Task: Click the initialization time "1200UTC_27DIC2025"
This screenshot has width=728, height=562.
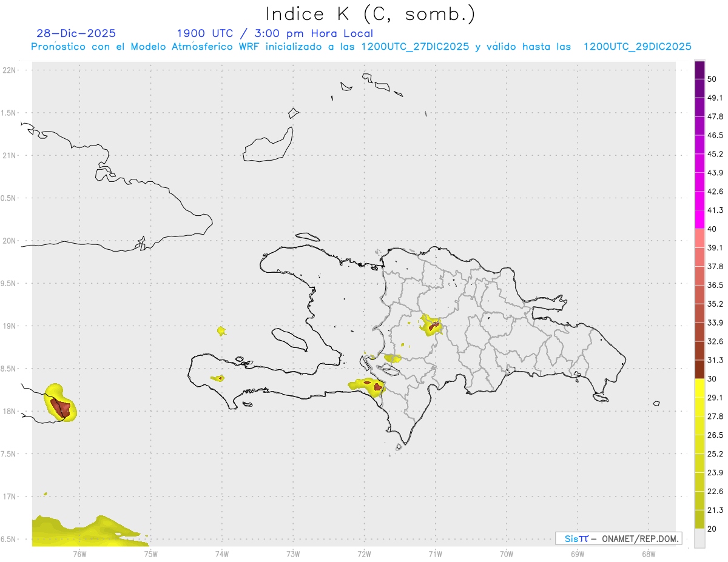Action: (415, 47)
